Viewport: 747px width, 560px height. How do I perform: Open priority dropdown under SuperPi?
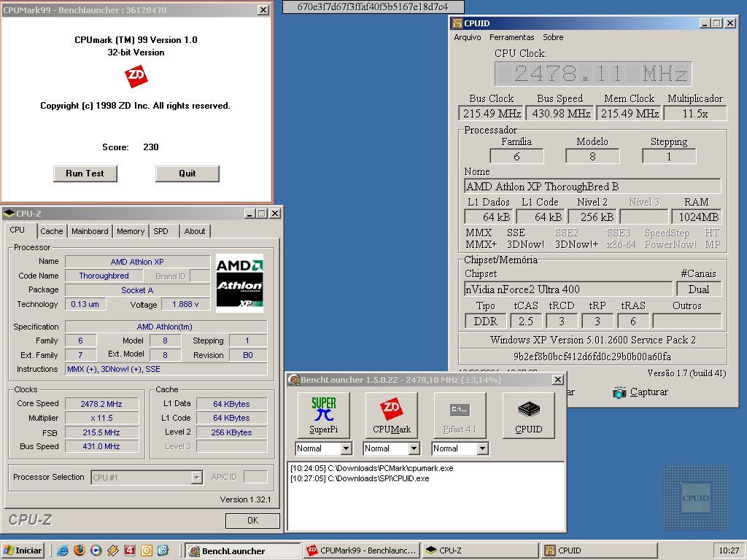pos(347,448)
